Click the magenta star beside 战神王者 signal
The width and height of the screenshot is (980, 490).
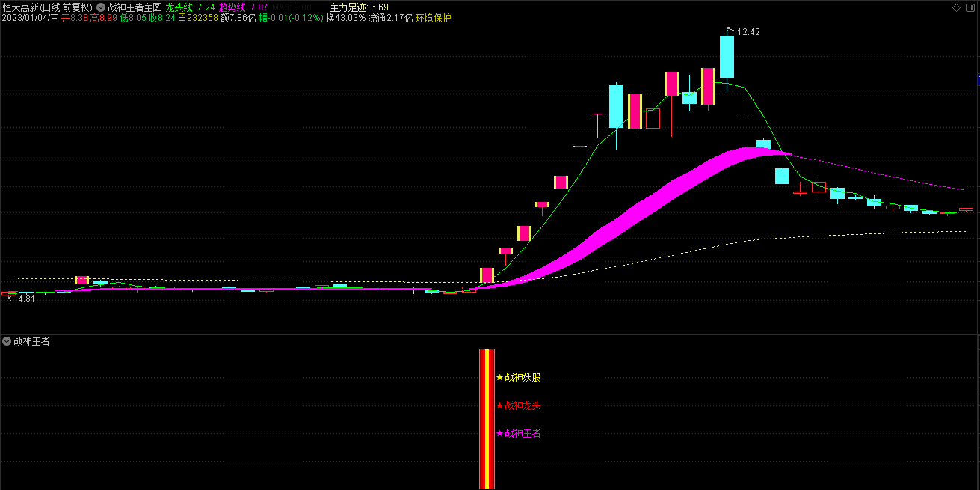click(x=500, y=434)
